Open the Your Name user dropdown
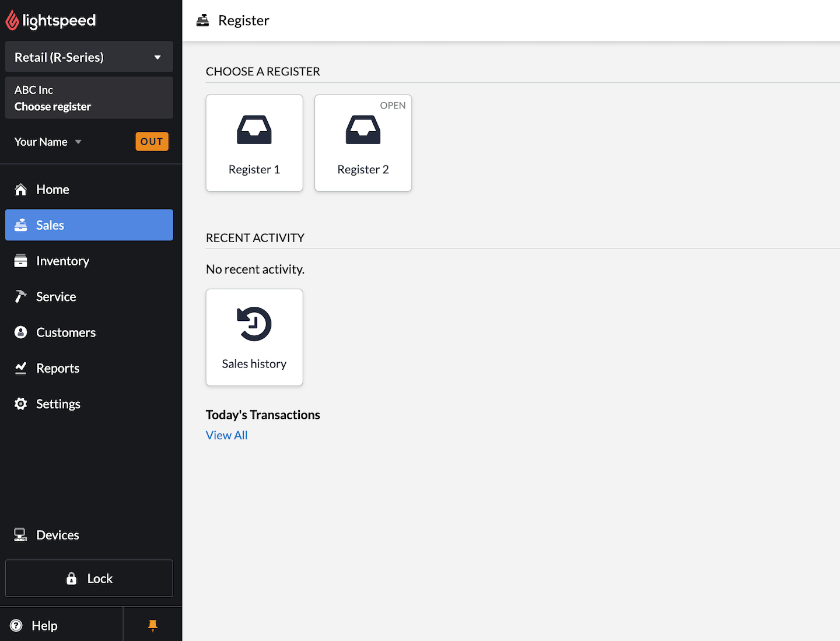 [48, 142]
